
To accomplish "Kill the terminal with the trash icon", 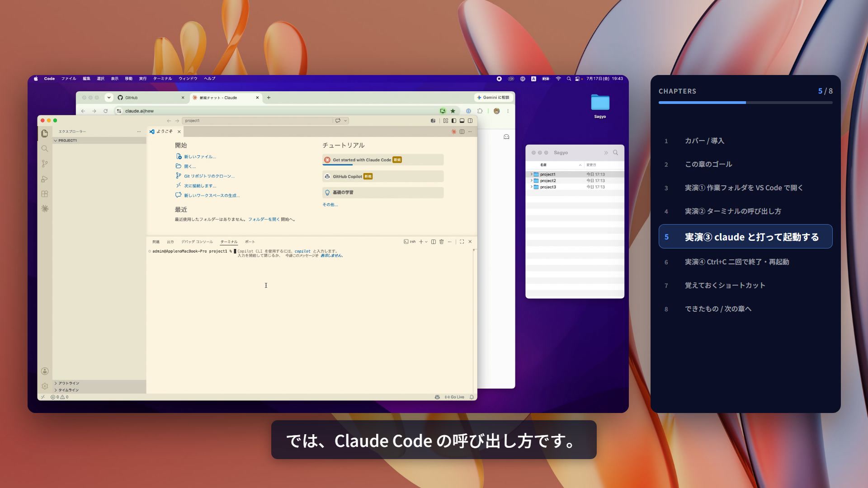I will click(441, 242).
